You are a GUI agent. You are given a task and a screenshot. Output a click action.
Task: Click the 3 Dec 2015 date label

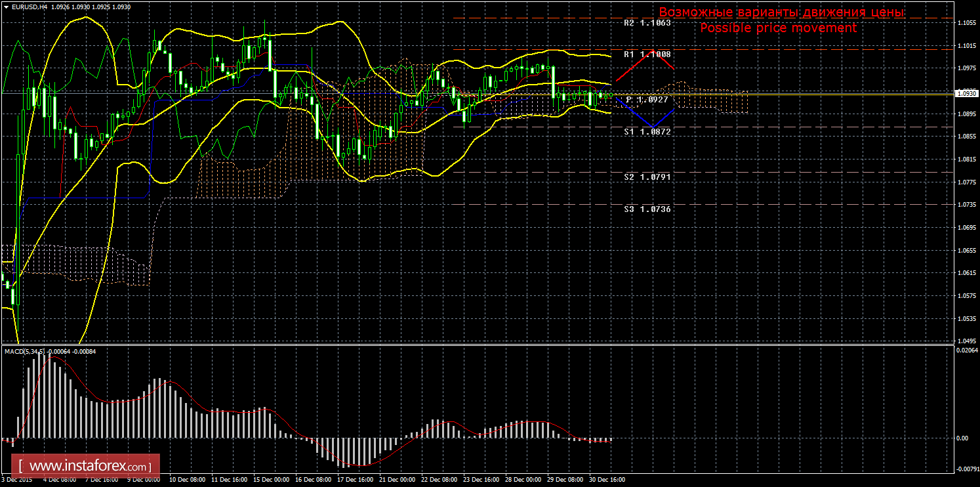point(16,480)
